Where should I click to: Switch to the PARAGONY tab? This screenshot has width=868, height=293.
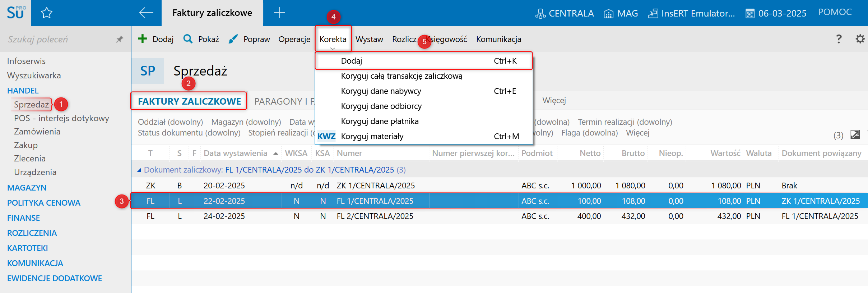(x=284, y=101)
